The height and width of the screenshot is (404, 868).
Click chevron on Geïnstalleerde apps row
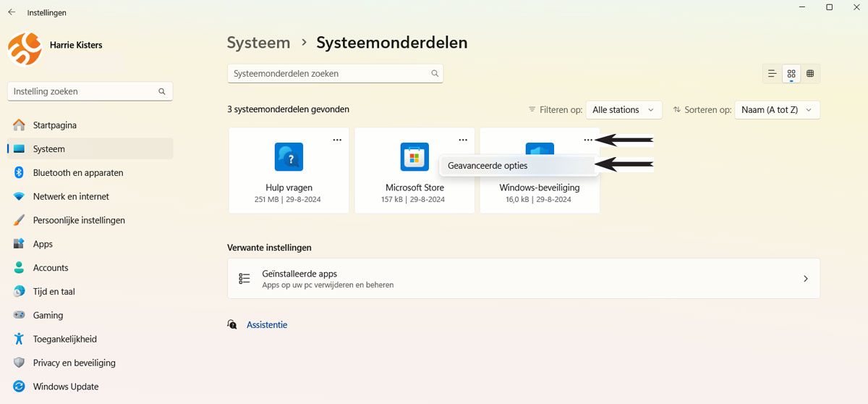[x=806, y=279]
